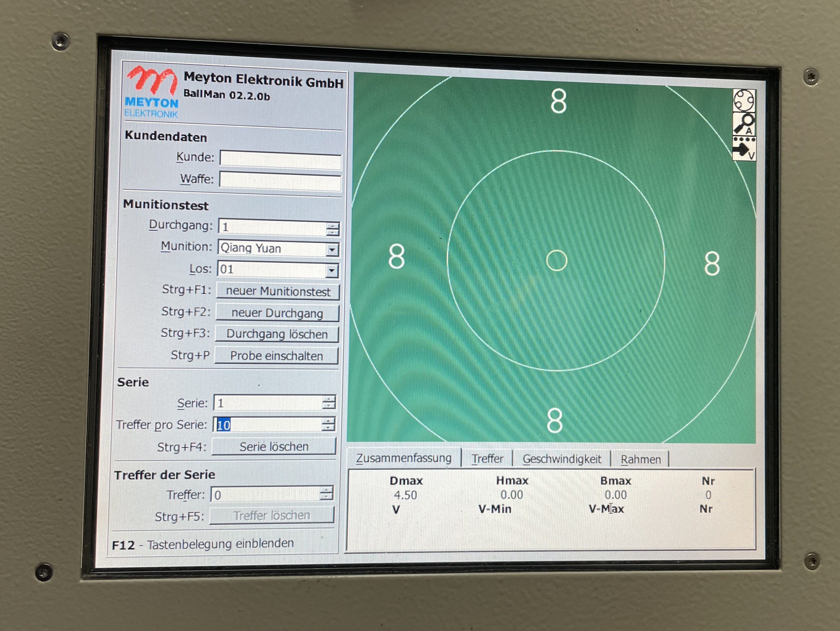Start a neuer Durchgang
Viewport: 840px width, 631px height.
(x=277, y=313)
